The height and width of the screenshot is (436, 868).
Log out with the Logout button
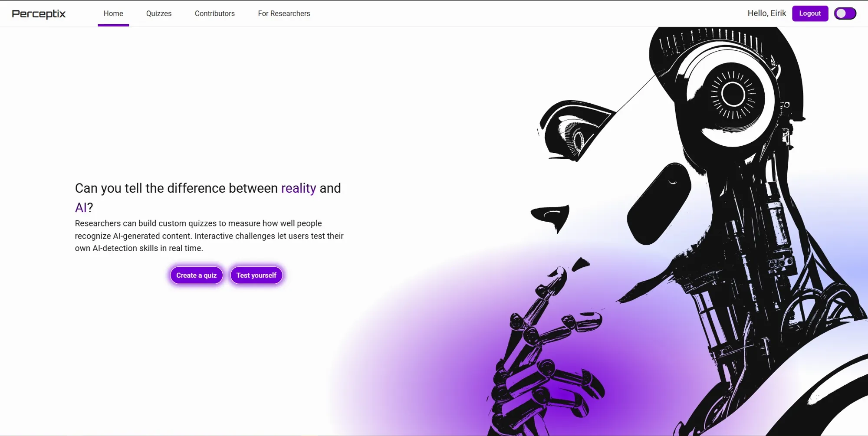(810, 13)
